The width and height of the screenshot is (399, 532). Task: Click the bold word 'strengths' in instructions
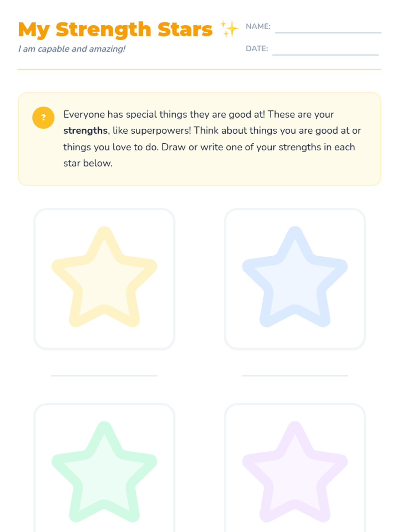[x=85, y=131]
